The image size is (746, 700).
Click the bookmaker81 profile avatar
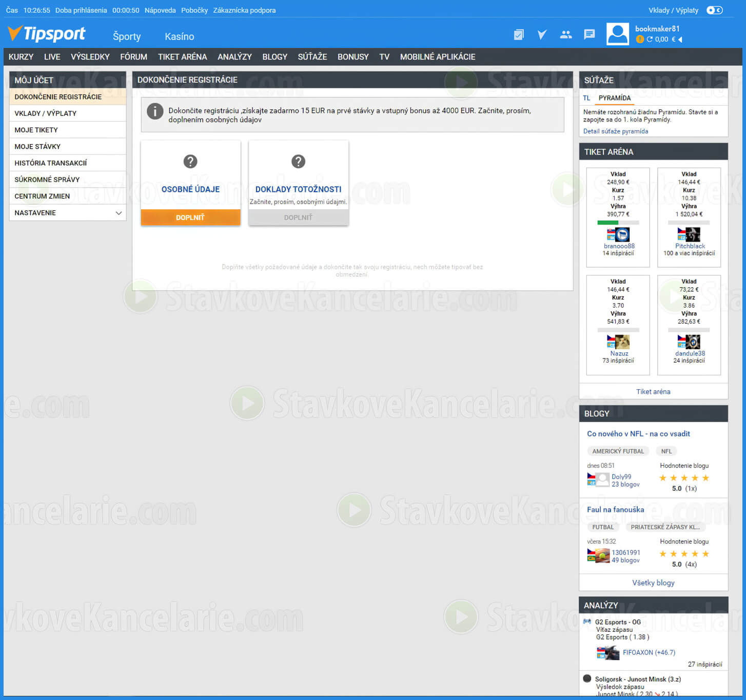pyautogui.click(x=618, y=34)
